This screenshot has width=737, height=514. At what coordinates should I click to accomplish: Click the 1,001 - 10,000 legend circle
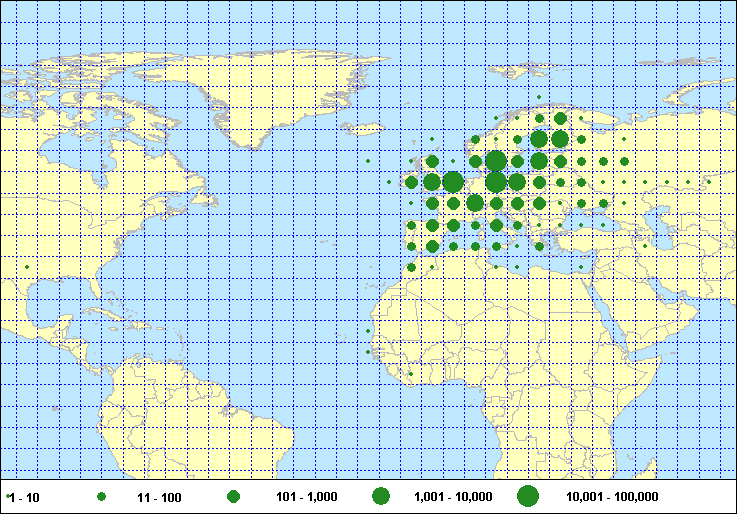380,496
